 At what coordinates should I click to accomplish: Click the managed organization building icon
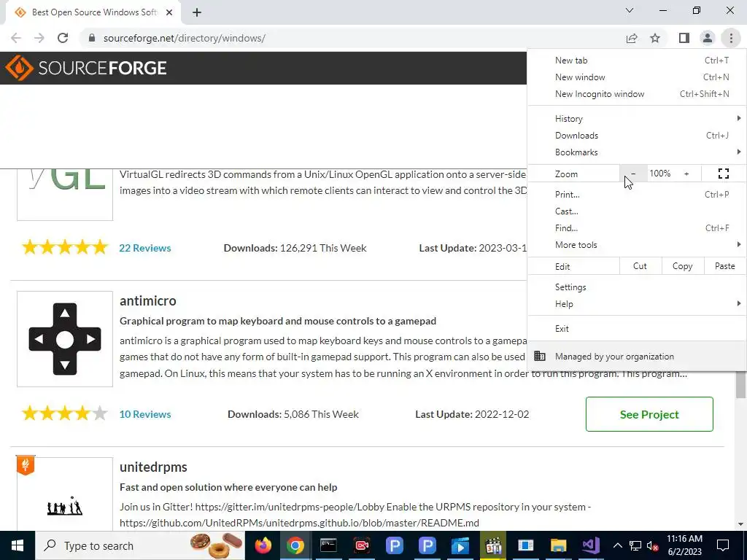point(540,356)
